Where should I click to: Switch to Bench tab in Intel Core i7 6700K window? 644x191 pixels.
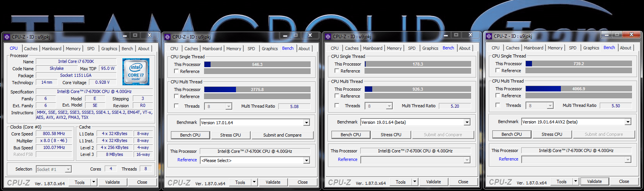click(127, 49)
